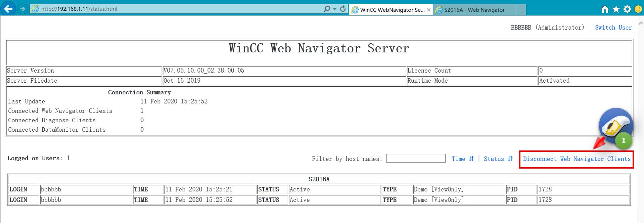Click the Logged on Users: 1 text

[x=39, y=158]
